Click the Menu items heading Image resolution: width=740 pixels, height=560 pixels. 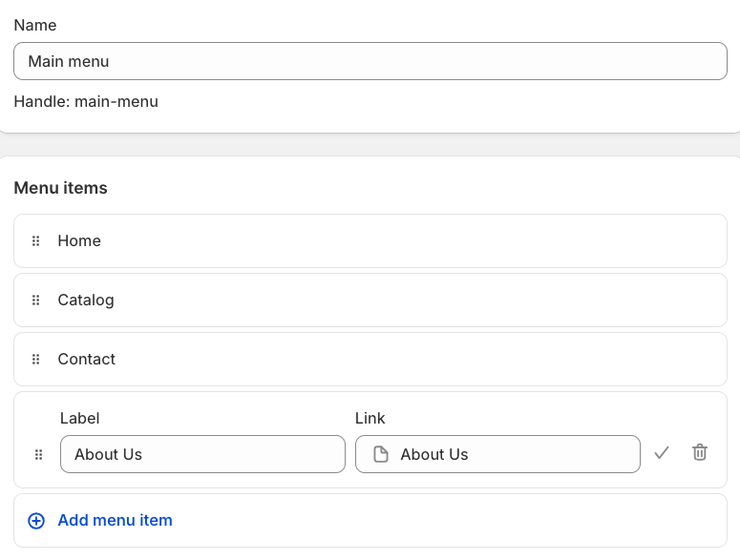[x=60, y=188]
